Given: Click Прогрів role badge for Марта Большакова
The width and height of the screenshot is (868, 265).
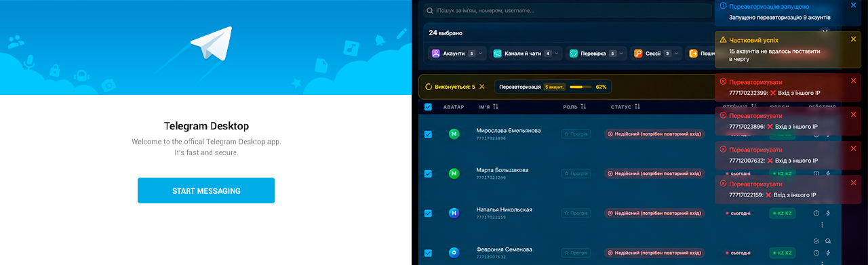Looking at the screenshot, I should click(576, 174).
